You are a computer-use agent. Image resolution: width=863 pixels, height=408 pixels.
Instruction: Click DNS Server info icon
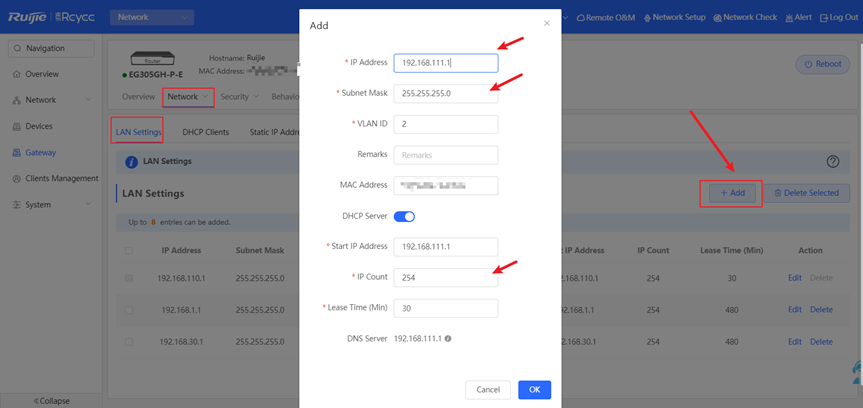448,339
